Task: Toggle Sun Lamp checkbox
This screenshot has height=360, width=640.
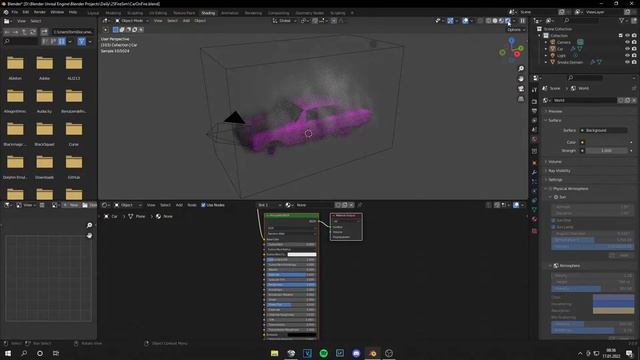Action: [x=553, y=227]
